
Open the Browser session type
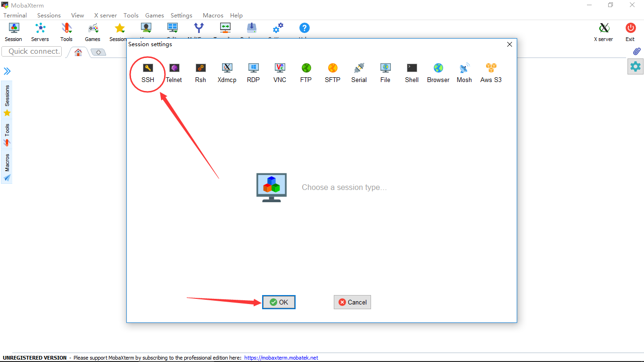click(x=438, y=73)
